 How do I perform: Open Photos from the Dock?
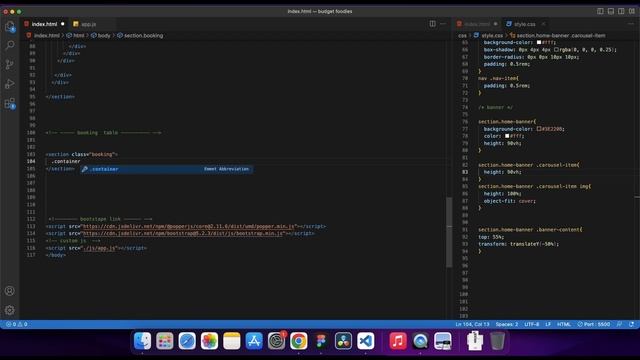209,341
